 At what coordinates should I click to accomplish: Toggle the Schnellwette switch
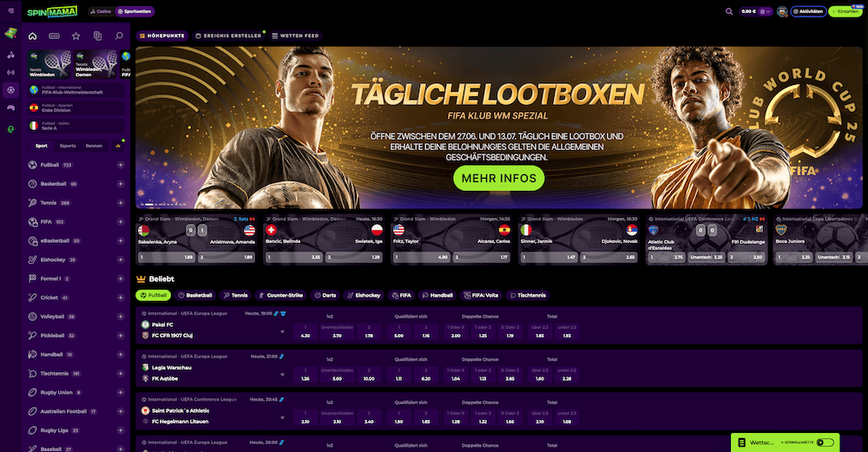[825, 442]
